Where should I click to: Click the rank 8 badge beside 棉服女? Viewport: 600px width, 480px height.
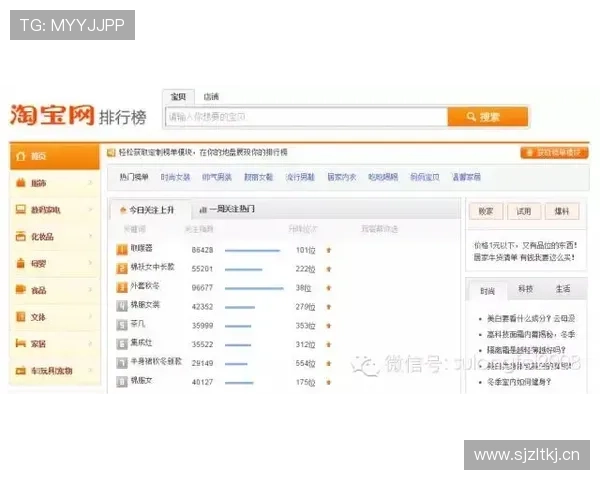click(x=122, y=382)
